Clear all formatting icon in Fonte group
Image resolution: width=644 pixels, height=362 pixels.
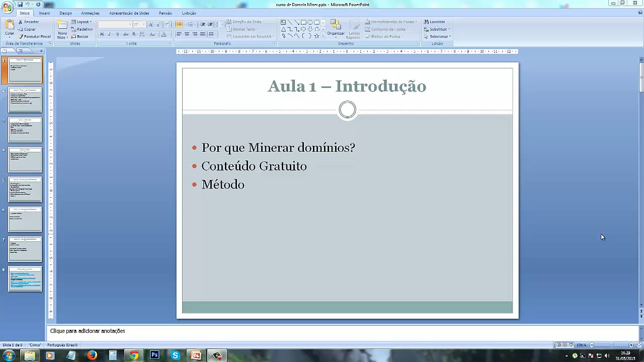[167, 24]
